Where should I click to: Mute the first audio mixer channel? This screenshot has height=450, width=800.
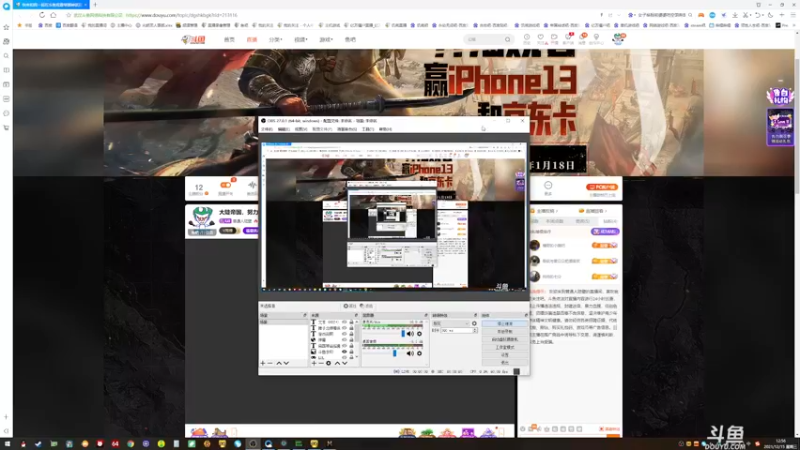click(410, 334)
